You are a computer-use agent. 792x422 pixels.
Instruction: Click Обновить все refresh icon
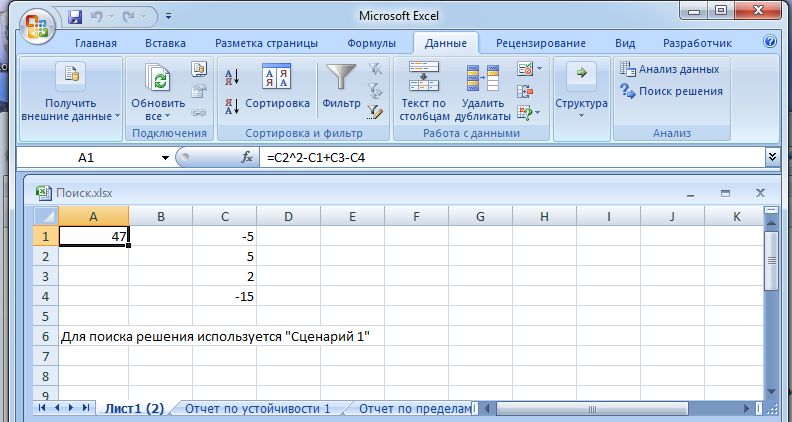pos(158,78)
